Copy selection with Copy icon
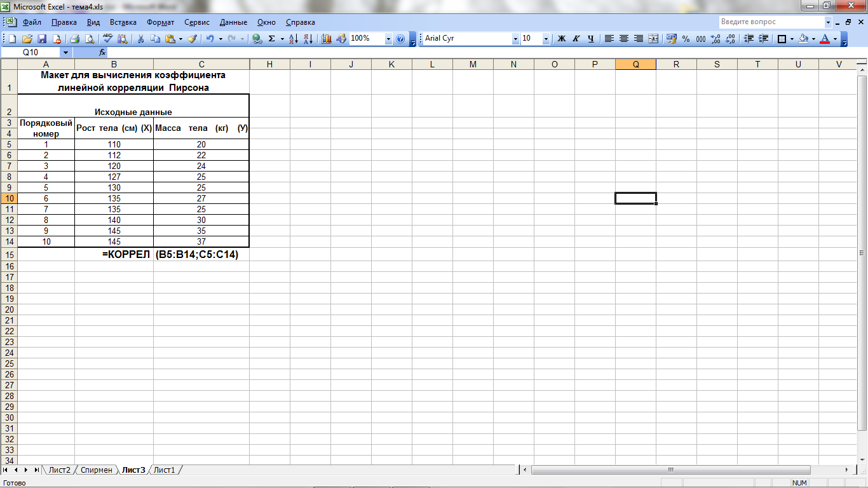The height and width of the screenshot is (488, 868). pos(155,39)
